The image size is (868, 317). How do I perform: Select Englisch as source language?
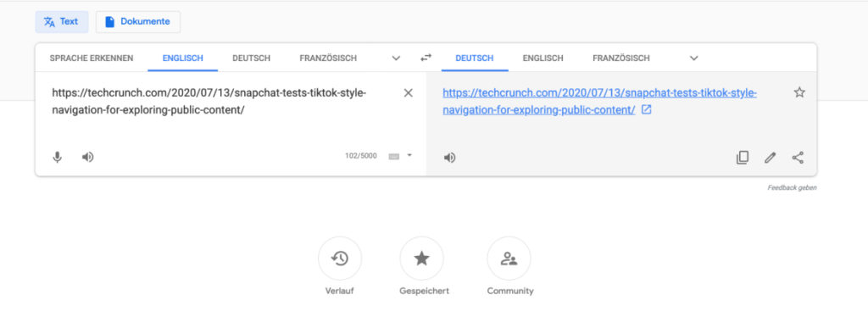tap(183, 58)
